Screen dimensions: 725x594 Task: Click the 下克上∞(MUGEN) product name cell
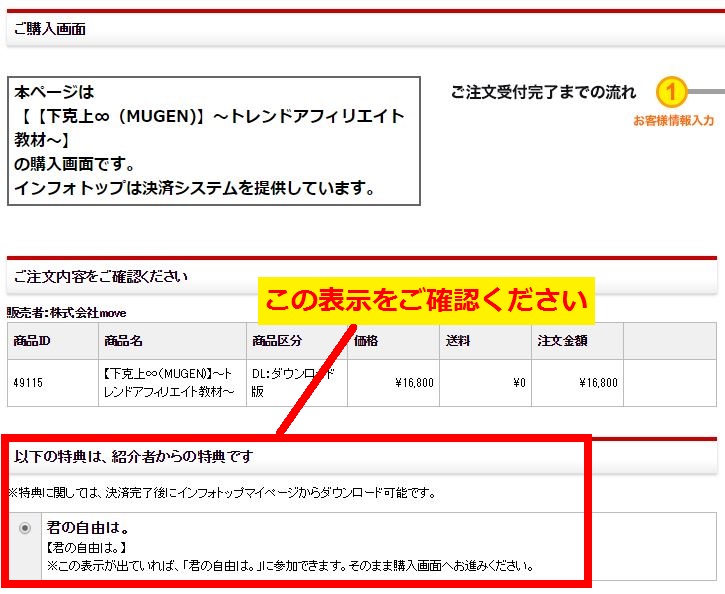click(172, 383)
